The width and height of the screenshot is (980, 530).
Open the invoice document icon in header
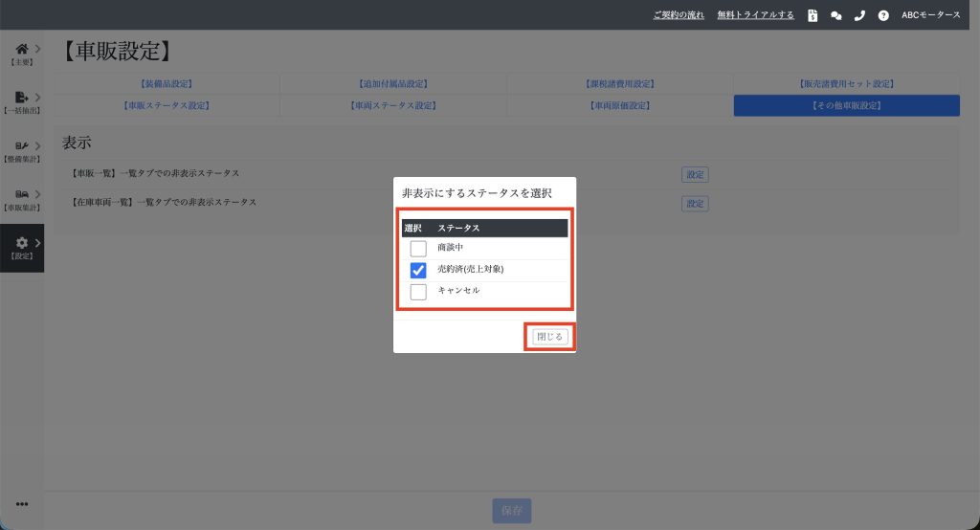click(813, 15)
